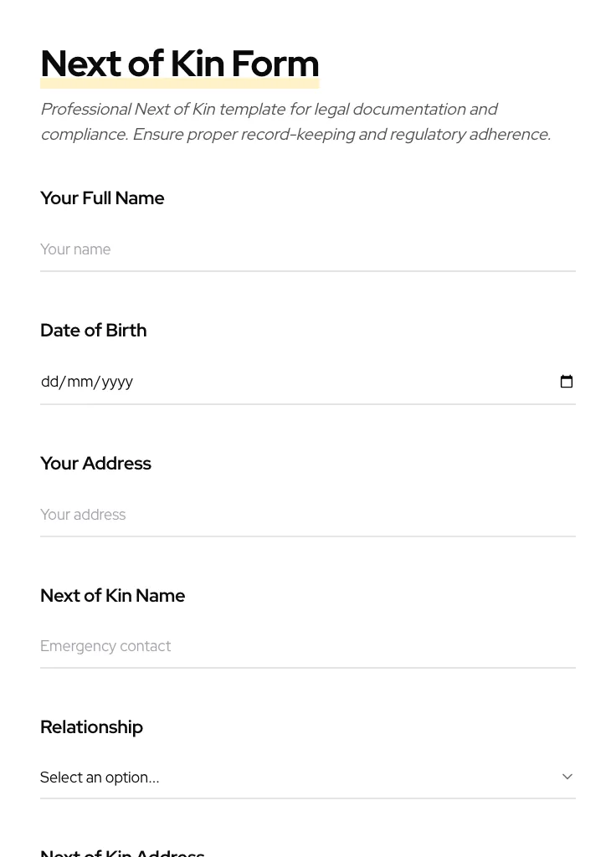Screen dimensions: 616x857
Task: Click the 'Date of Birth' field label
Action: point(93,331)
